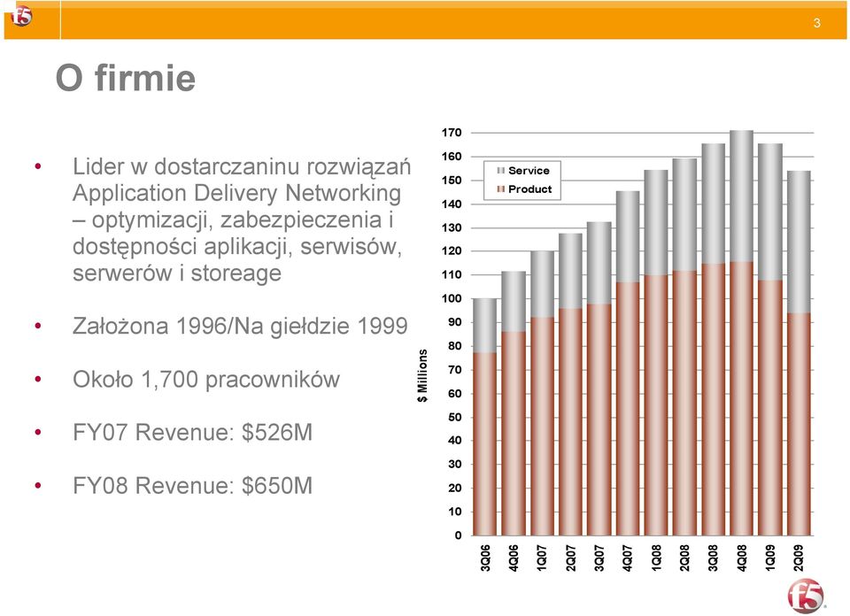Click the 3Q06 bar in the chart
The height and width of the screenshot is (616, 850).
click(x=484, y=417)
